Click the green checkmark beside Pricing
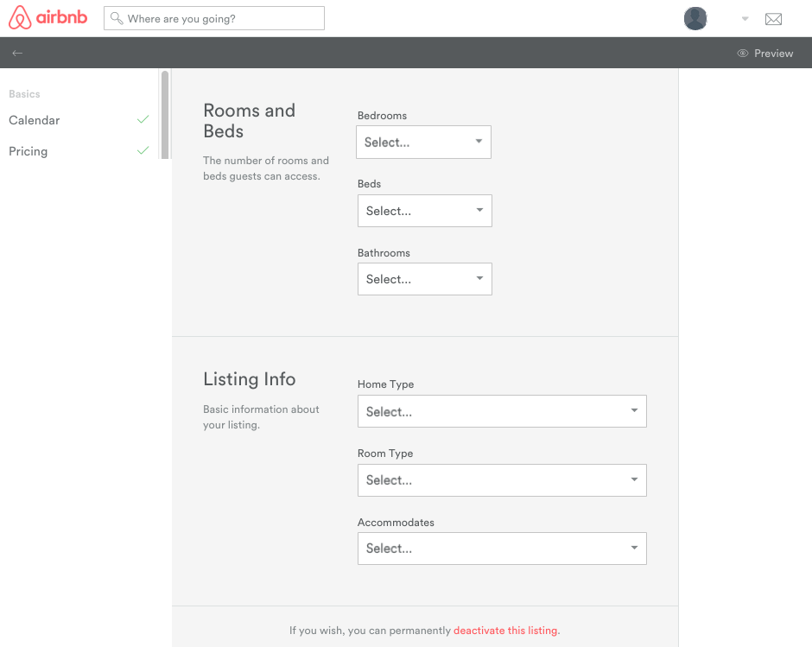 coord(143,150)
